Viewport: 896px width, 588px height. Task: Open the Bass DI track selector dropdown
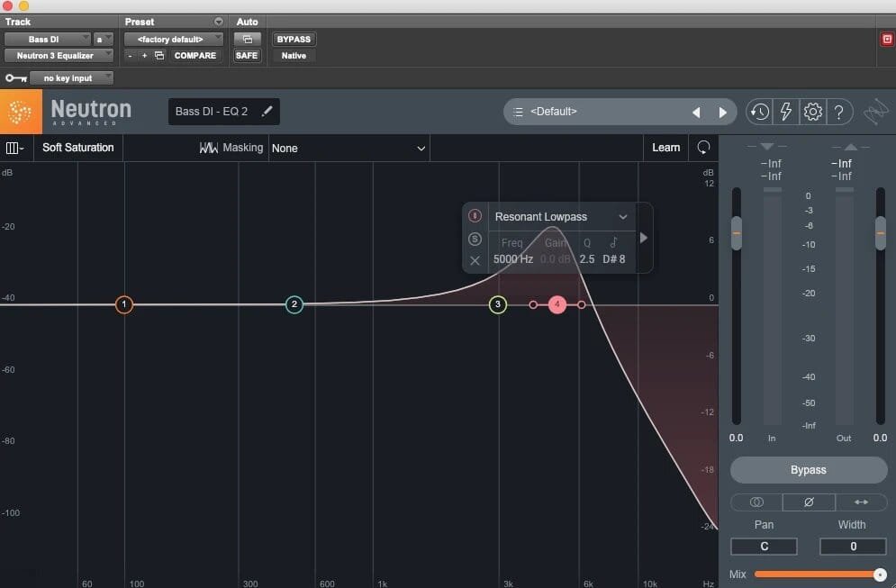pos(48,39)
